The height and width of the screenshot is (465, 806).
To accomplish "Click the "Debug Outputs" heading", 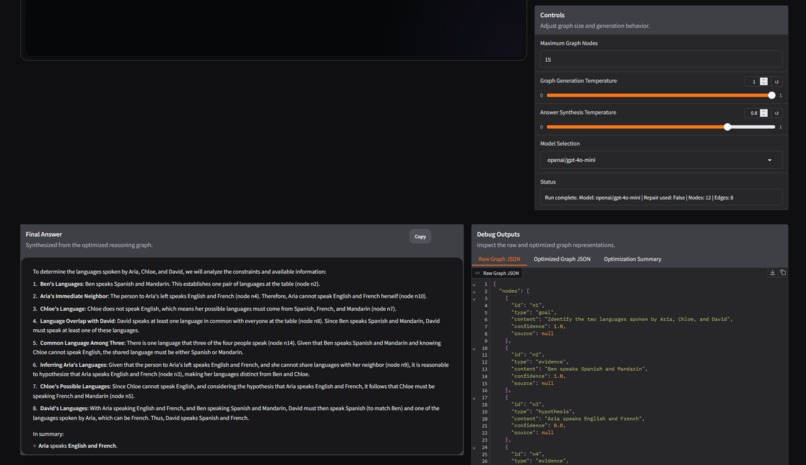I will coord(498,234).
